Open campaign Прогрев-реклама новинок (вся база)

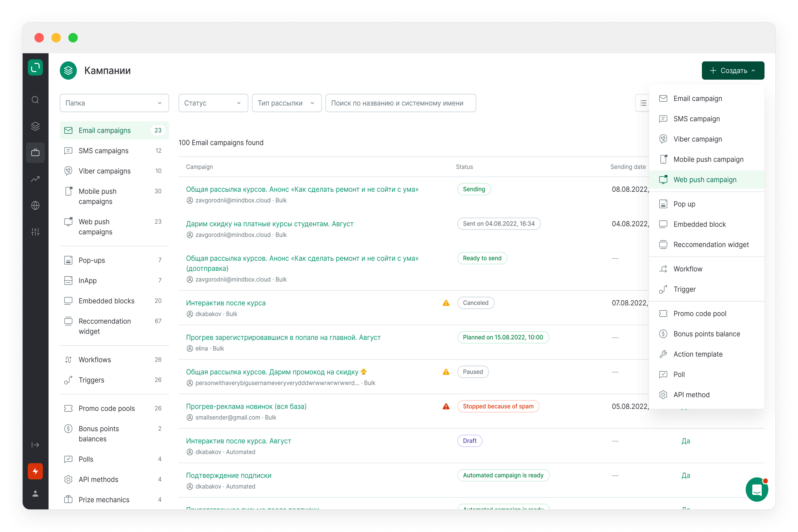point(246,406)
